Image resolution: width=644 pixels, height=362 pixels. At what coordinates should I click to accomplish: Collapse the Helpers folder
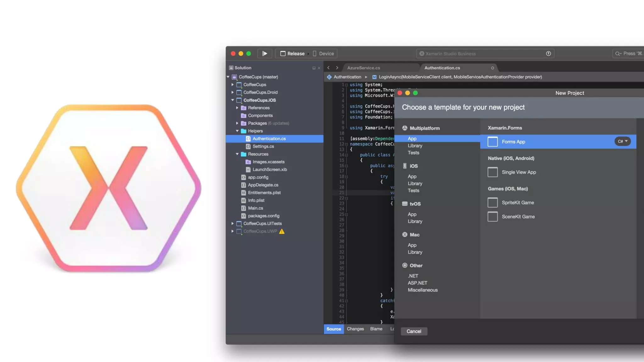(x=237, y=131)
